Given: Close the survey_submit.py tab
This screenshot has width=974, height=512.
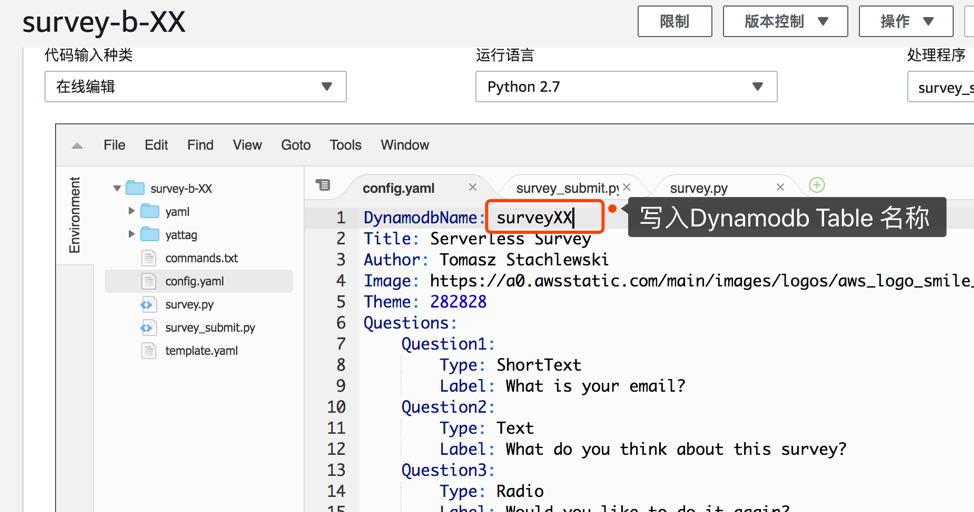Looking at the screenshot, I should tap(627, 187).
